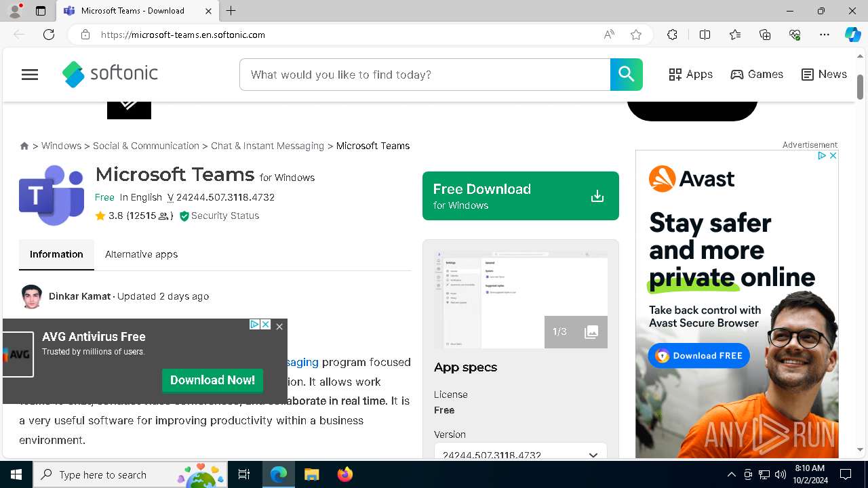The image size is (868, 488).
Task: Open the Teams screenshot thumbnail
Action: [521, 300]
